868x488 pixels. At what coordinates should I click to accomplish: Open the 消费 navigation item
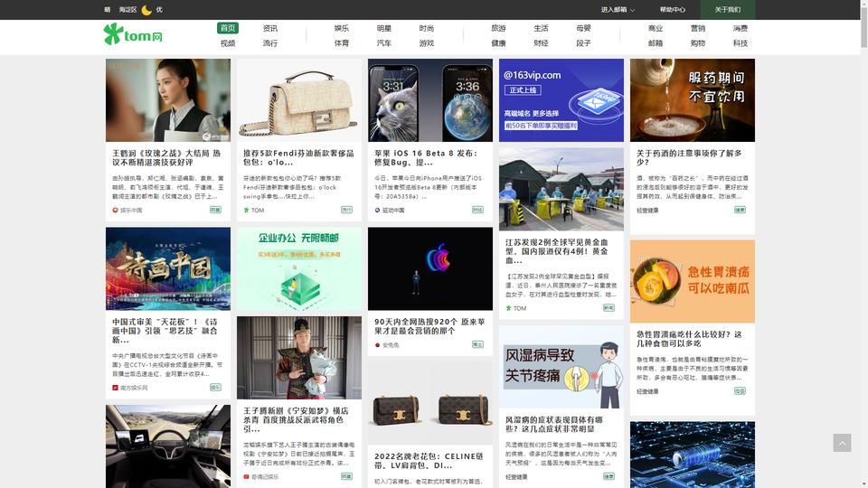pyautogui.click(x=741, y=28)
